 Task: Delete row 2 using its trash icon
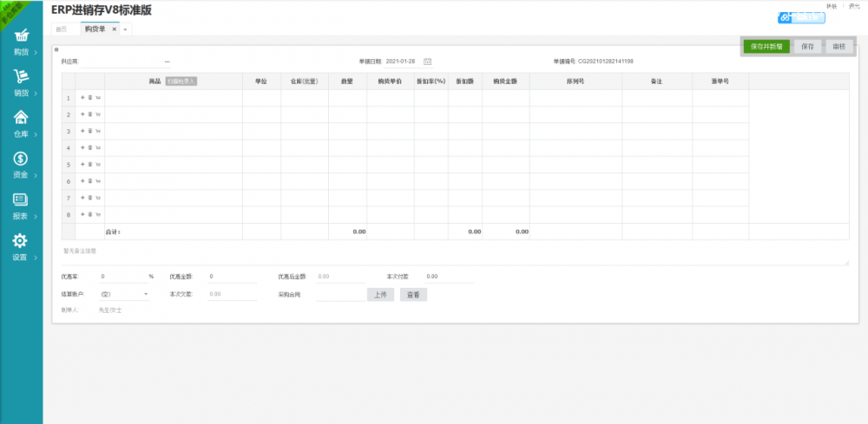pos(89,114)
